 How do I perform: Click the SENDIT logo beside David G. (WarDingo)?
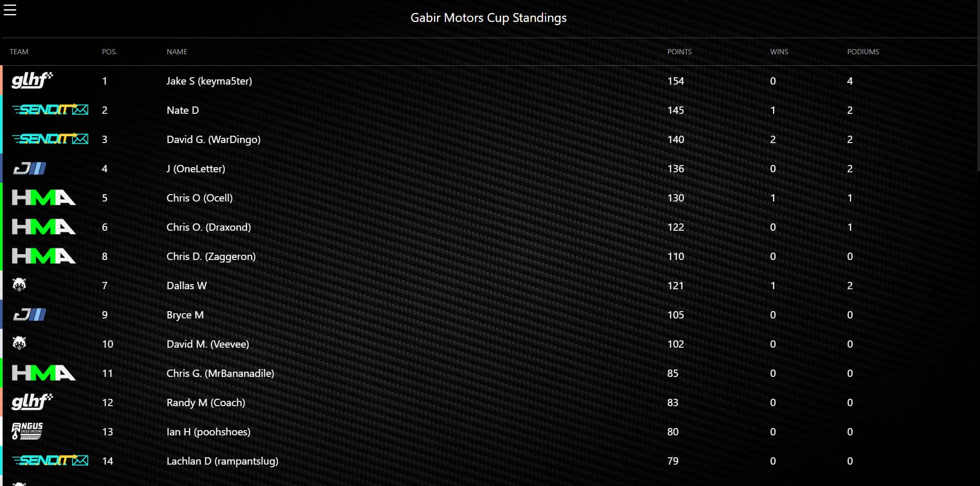[x=50, y=139]
